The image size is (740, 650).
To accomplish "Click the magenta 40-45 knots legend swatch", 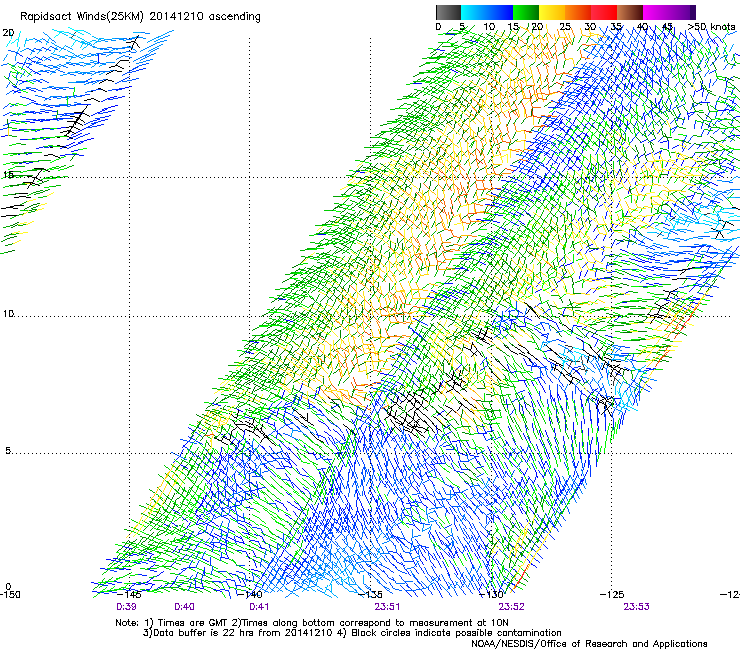I will click(x=656, y=12).
